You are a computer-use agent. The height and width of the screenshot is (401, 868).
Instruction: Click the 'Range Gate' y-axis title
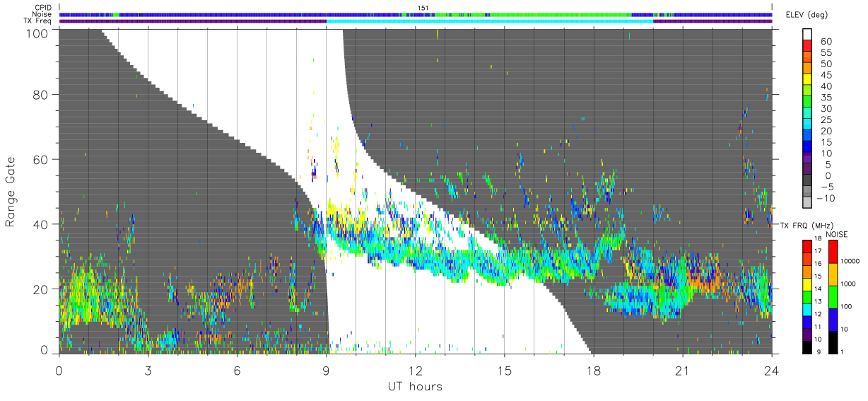point(11,191)
